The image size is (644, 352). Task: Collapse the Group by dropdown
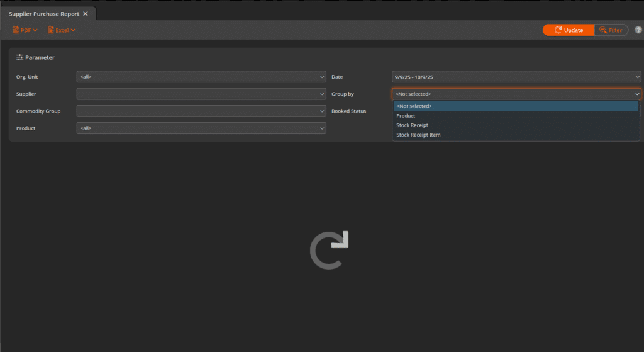(x=637, y=94)
